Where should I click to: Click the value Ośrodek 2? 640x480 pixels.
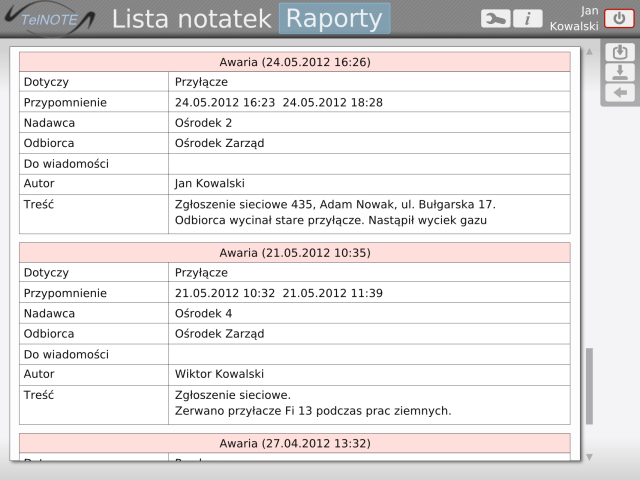pyautogui.click(x=203, y=123)
